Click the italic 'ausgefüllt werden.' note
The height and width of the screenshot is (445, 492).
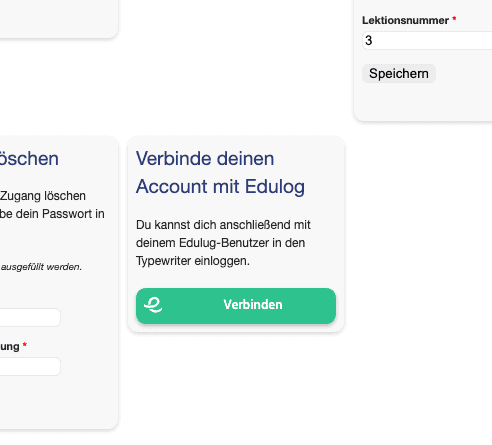[41, 267]
